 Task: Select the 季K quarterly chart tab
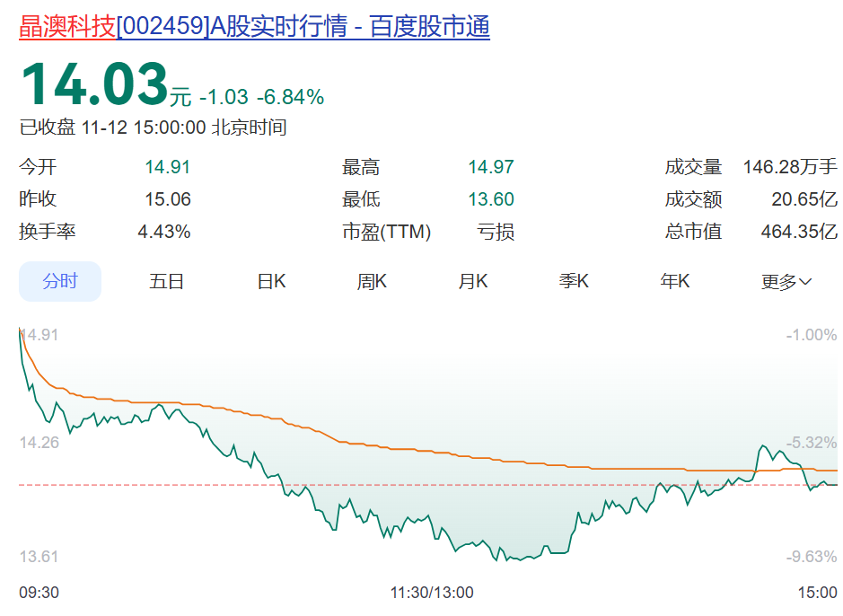click(574, 282)
